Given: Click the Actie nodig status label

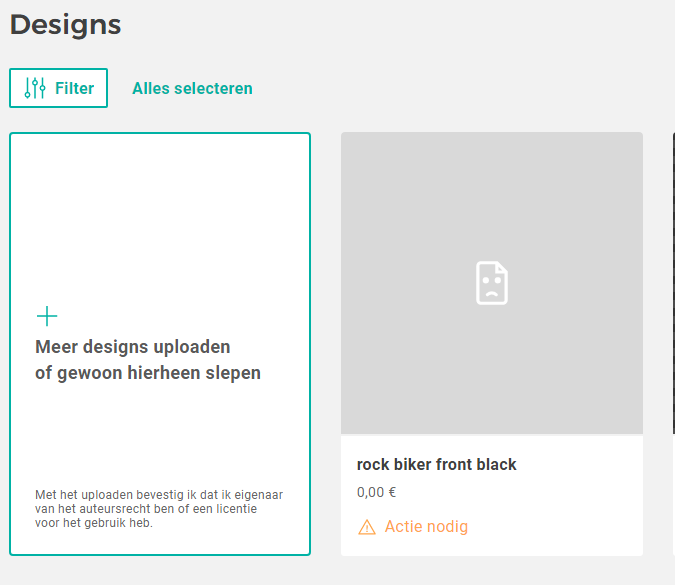Looking at the screenshot, I should point(426,527).
